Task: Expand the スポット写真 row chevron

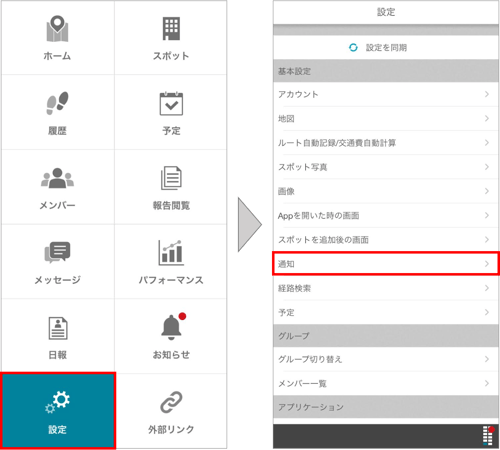Action: [x=487, y=167]
